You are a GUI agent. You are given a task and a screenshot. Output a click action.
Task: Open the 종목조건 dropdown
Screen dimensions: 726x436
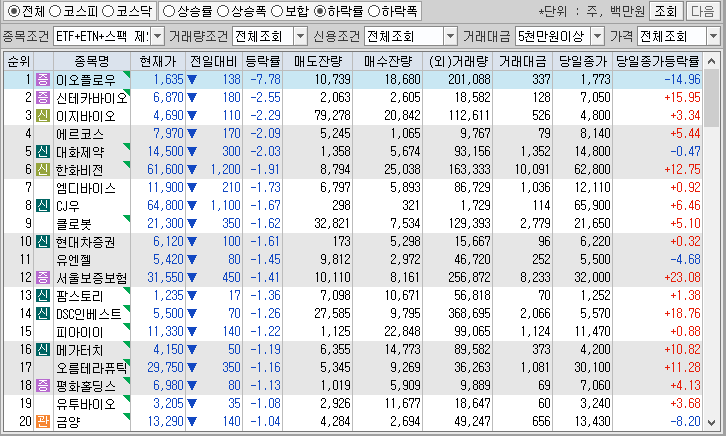158,36
